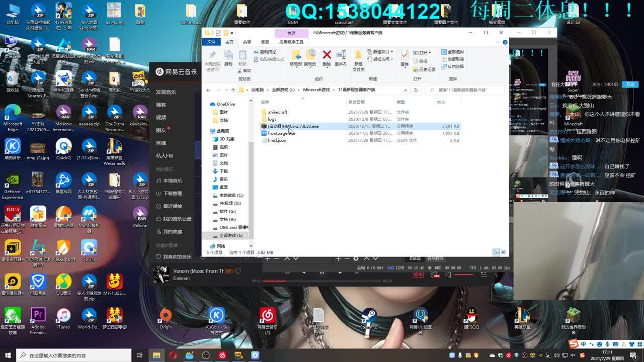This screenshot has width=644, height=362.
Task: Open the Windows Start menu
Action: [x=8, y=355]
